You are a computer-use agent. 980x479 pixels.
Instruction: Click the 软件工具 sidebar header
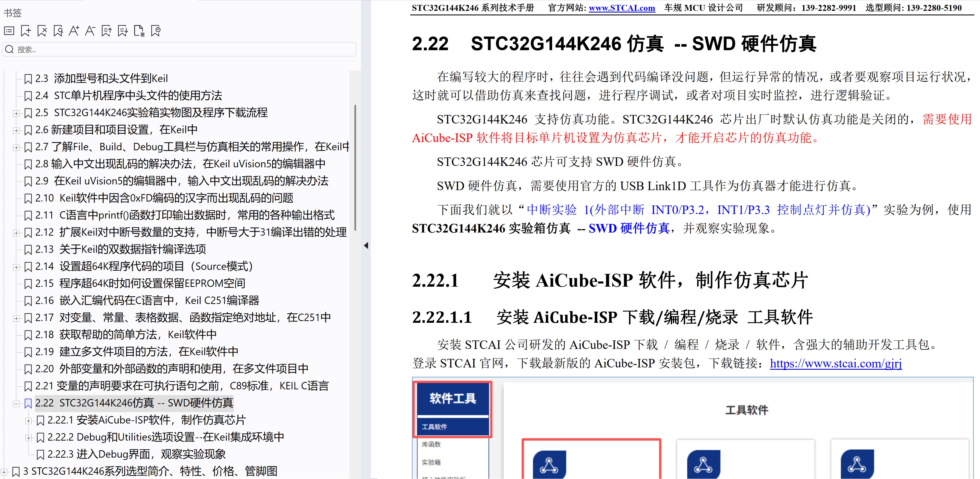pos(453,398)
